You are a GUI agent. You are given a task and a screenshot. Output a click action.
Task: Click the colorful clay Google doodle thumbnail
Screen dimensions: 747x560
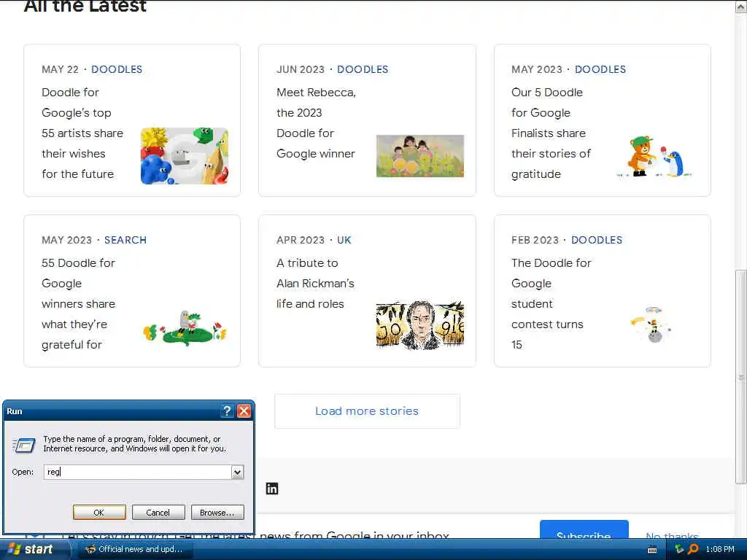tap(185, 156)
